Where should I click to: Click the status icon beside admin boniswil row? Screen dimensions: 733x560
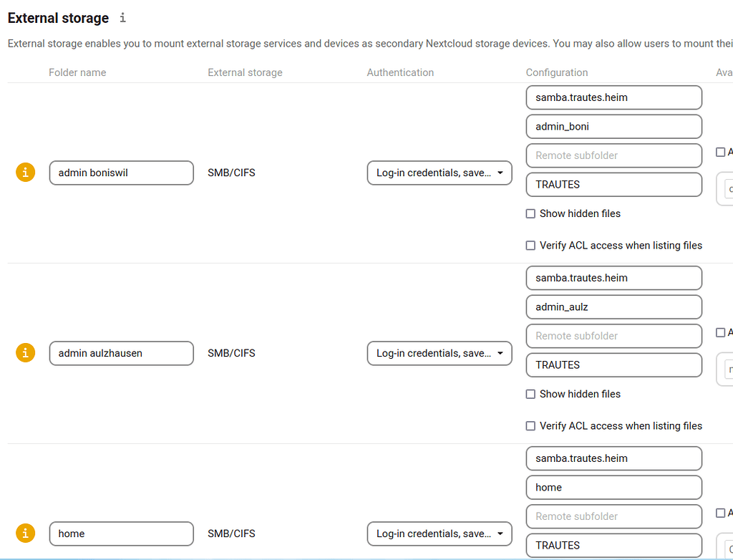(x=25, y=172)
